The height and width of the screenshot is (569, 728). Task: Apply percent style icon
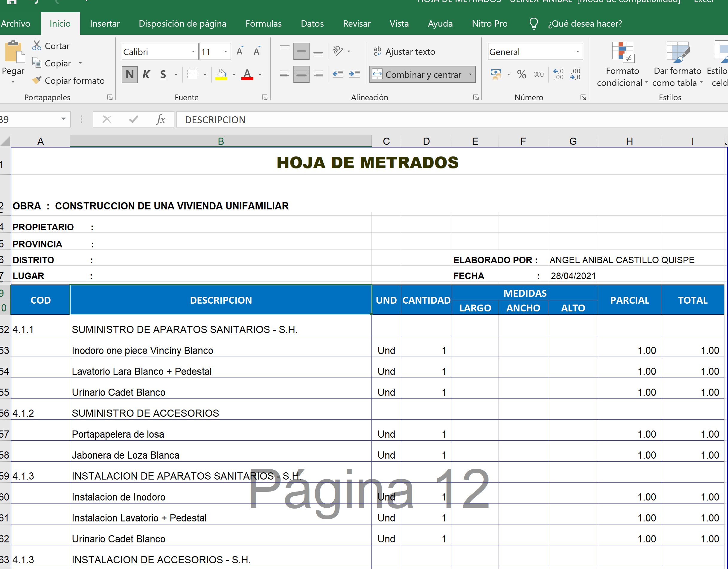(x=522, y=74)
